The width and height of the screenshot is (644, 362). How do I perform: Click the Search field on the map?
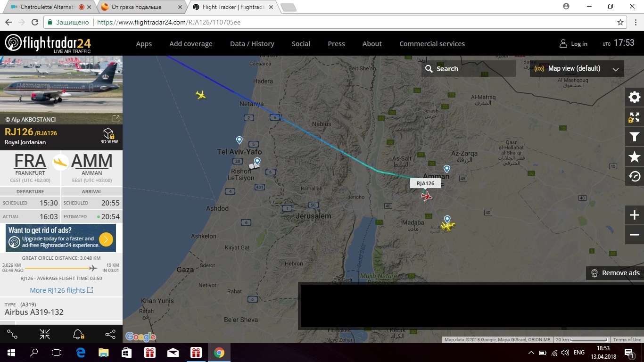[469, 68]
